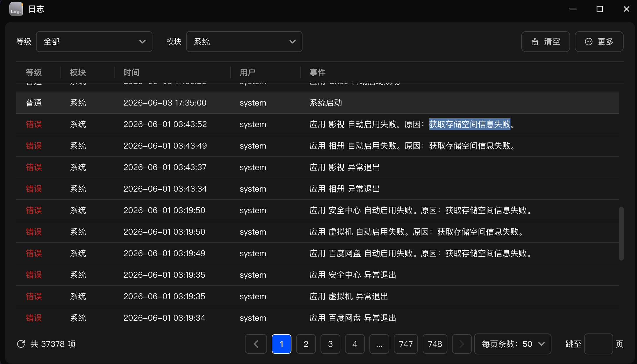Image resolution: width=637 pixels, height=364 pixels.
Task: Select the 系统启动 log row
Action: coord(318,103)
